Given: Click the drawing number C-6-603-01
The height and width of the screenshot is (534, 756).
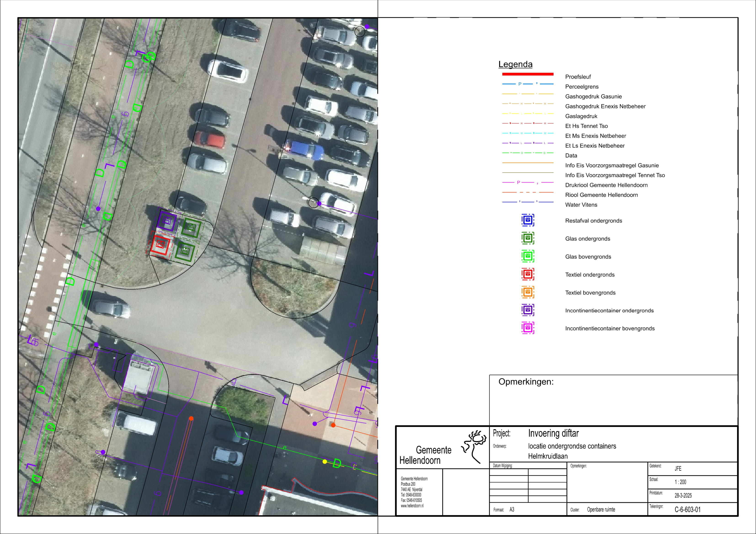Looking at the screenshot, I should (687, 510).
